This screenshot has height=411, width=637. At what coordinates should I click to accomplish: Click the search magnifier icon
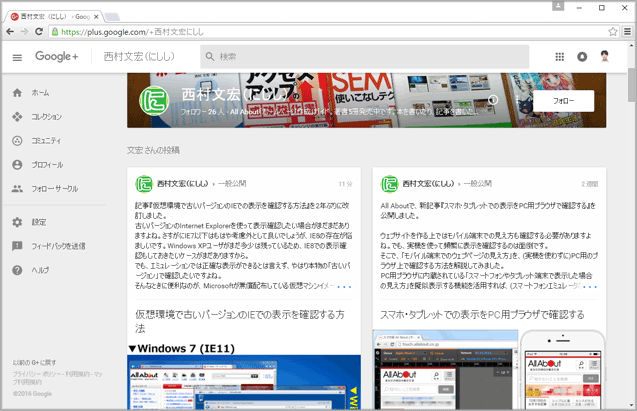pos(210,56)
